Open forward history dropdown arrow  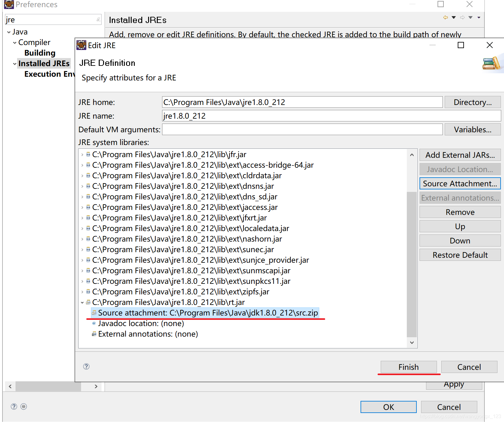470,17
